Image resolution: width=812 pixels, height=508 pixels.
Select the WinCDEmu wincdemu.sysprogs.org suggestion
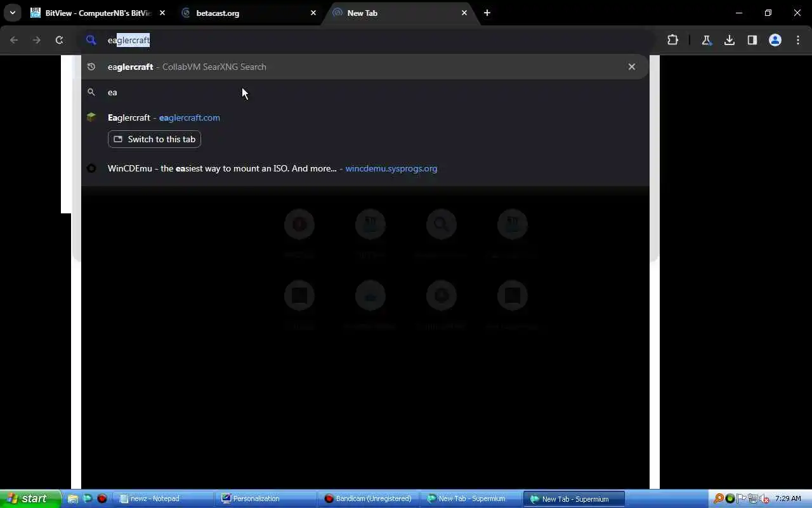tap(365, 168)
